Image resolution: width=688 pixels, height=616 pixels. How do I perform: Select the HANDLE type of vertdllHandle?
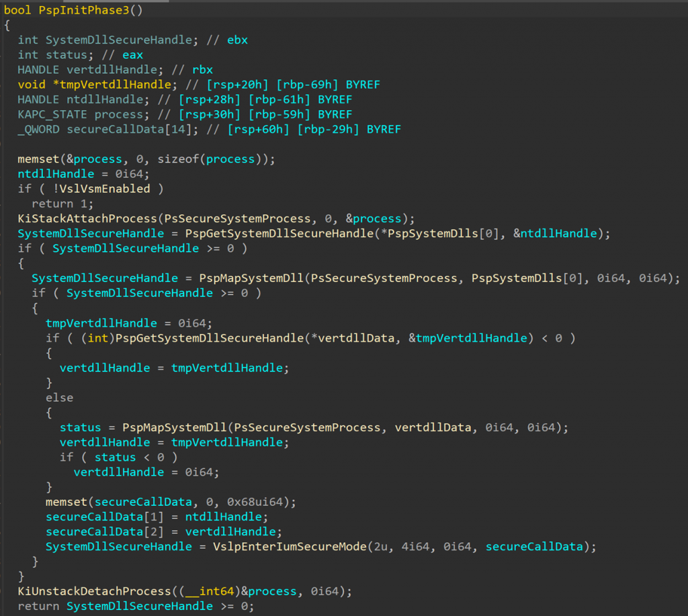pyautogui.click(x=32, y=69)
